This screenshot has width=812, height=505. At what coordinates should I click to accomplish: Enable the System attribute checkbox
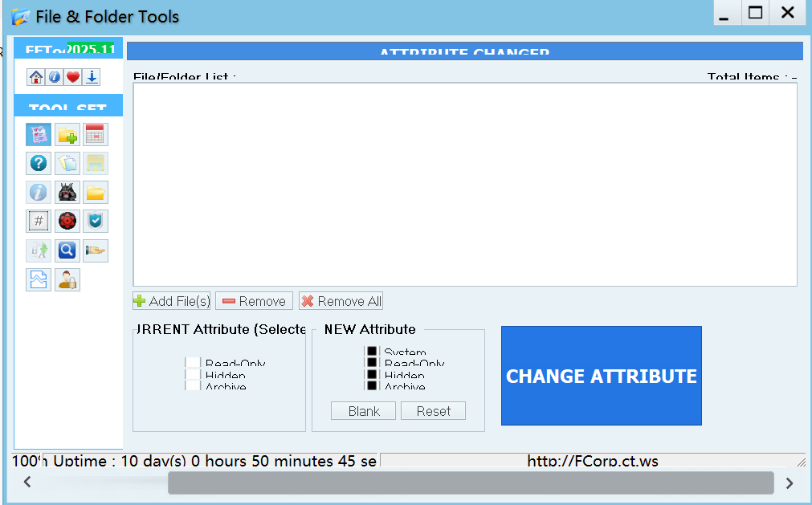click(x=371, y=352)
